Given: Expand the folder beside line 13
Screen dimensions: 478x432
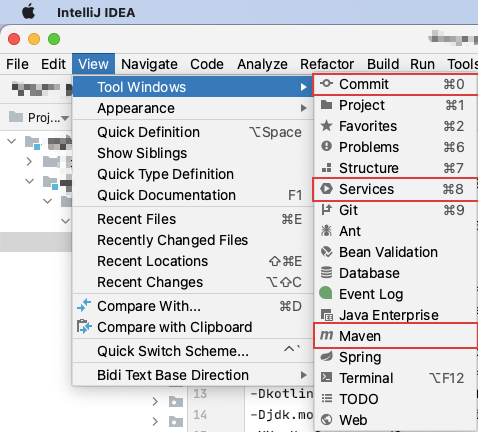Looking at the screenshot, I should coord(155,401).
